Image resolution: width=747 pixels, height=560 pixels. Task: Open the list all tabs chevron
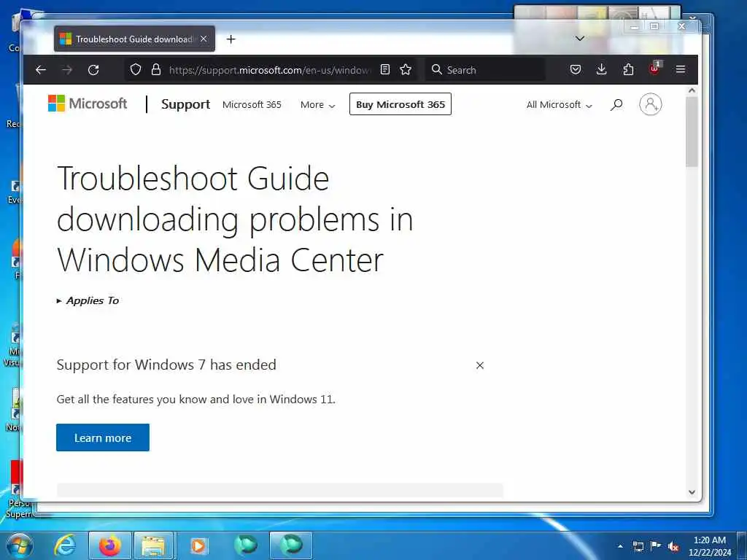coord(580,39)
